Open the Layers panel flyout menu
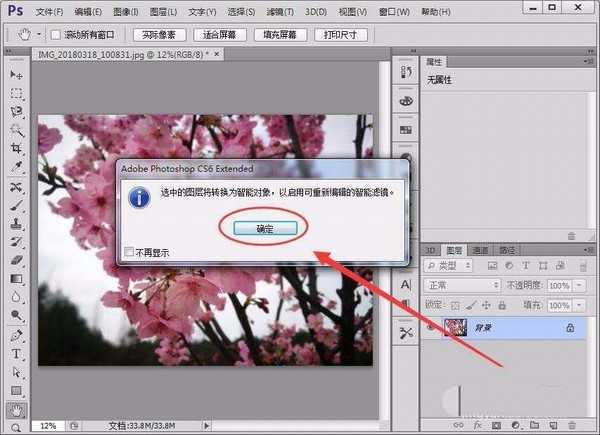The image size is (600, 435). 589,250
